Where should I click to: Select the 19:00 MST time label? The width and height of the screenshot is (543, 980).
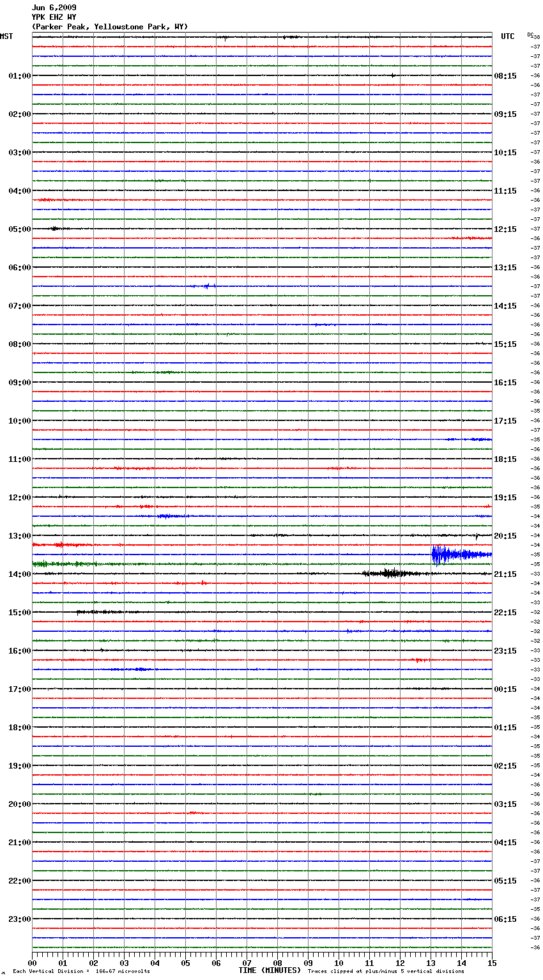pyautogui.click(x=19, y=766)
